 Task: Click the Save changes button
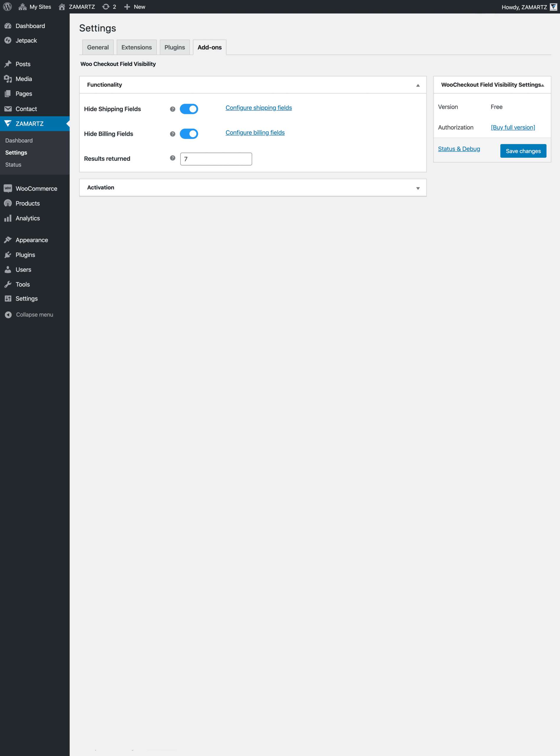coord(523,151)
